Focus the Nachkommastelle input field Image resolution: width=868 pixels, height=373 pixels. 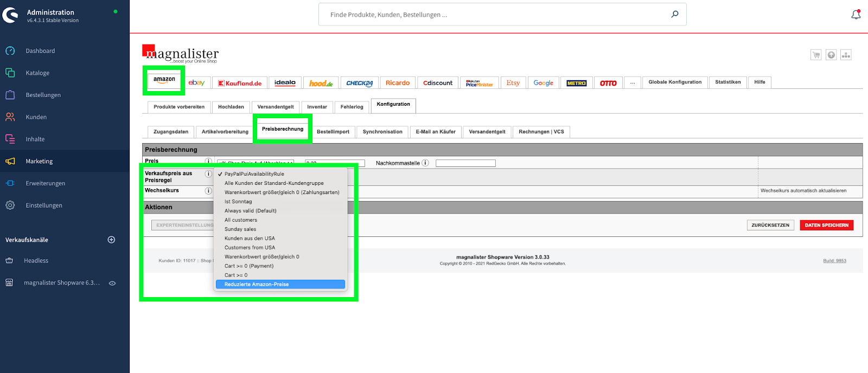click(465, 163)
